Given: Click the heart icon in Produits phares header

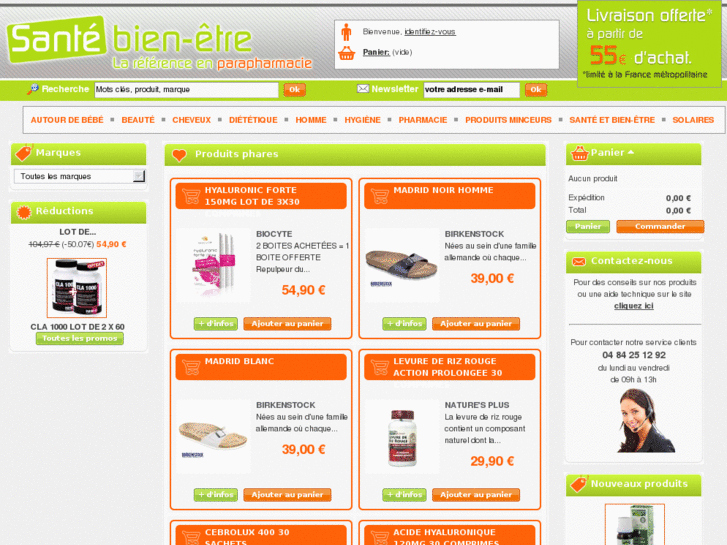Looking at the screenshot, I should tap(179, 155).
